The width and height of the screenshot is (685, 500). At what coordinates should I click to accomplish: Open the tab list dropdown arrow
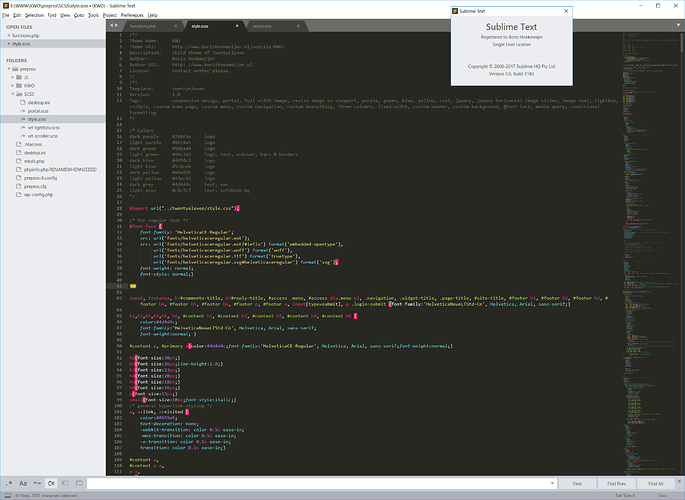point(678,25)
